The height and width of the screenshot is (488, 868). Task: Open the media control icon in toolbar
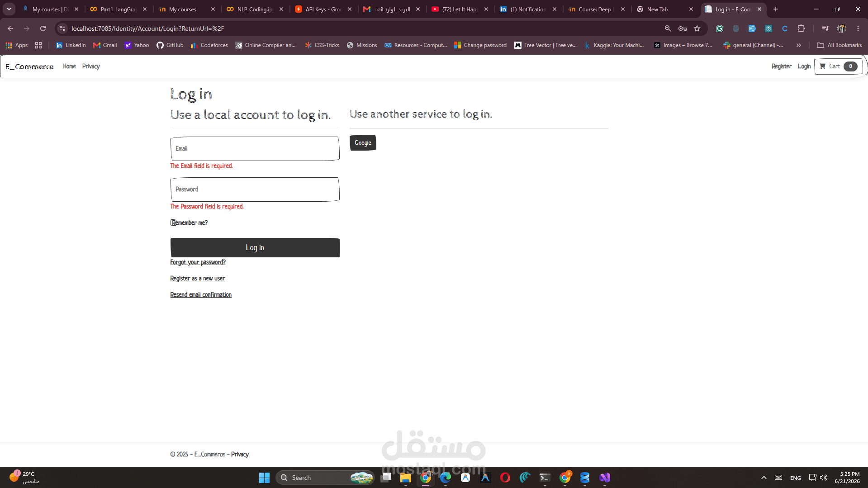click(x=825, y=28)
